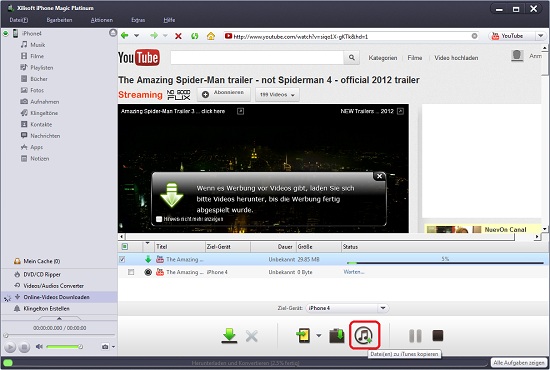Click the playback position seek slider
The height and width of the screenshot is (370, 550).
click(59, 336)
